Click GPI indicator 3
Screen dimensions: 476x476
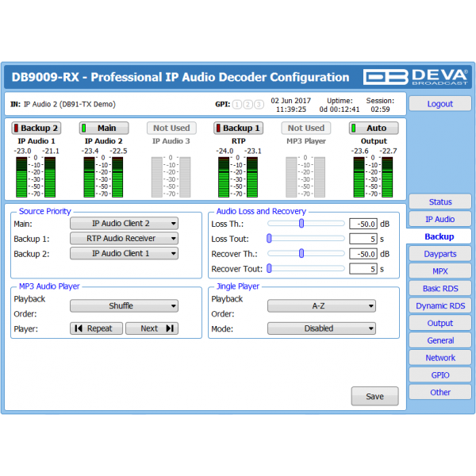259,105
